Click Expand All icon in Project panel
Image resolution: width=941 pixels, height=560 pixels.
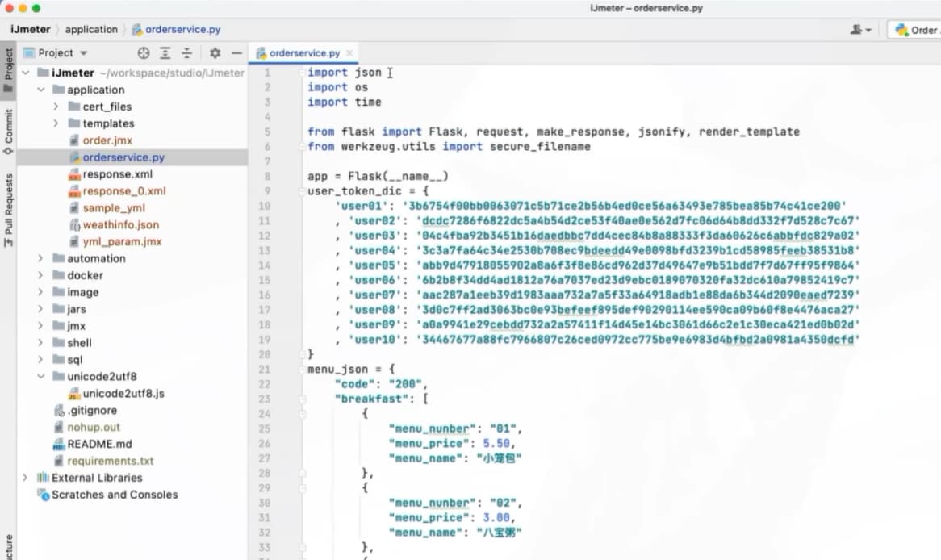coord(165,52)
